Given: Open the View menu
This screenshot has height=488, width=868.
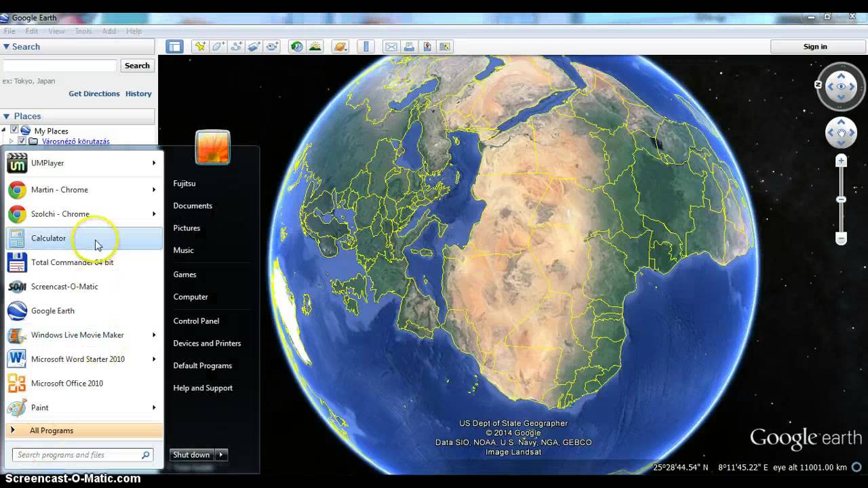Looking at the screenshot, I should pos(57,31).
